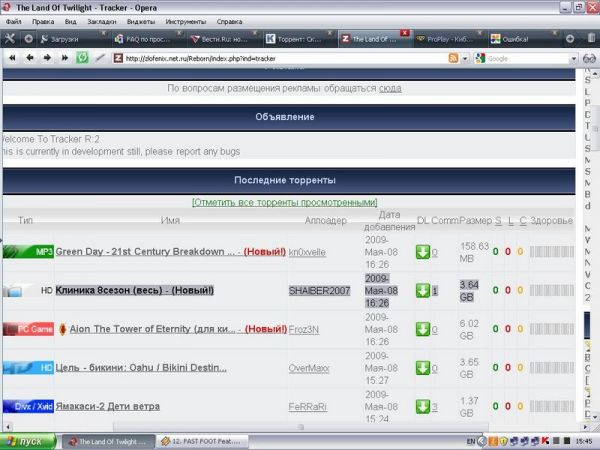Image resolution: width=600 pixels, height=450 pixels.
Task: Click the RSS feed icon in address bar
Action: [453, 58]
